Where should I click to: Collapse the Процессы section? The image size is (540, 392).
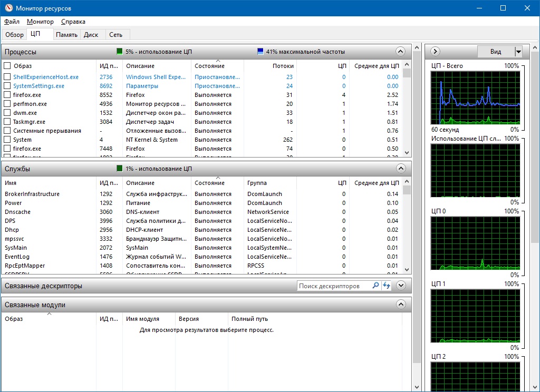tap(400, 52)
